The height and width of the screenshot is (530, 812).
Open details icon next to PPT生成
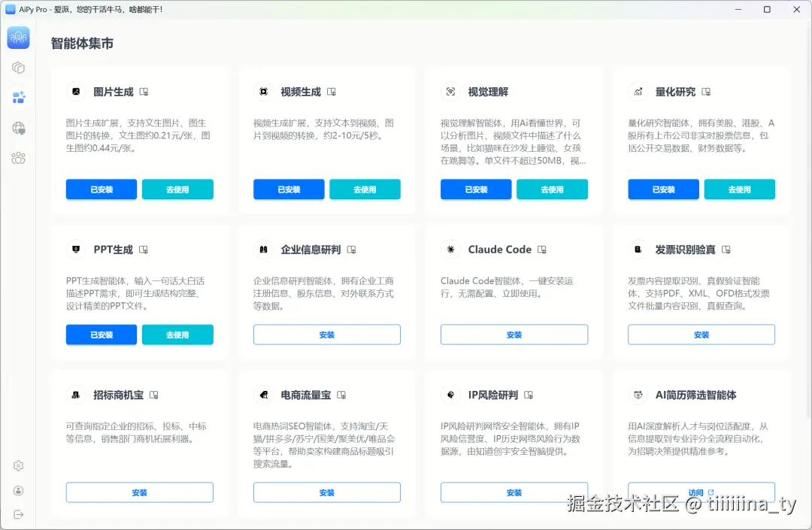(144, 250)
